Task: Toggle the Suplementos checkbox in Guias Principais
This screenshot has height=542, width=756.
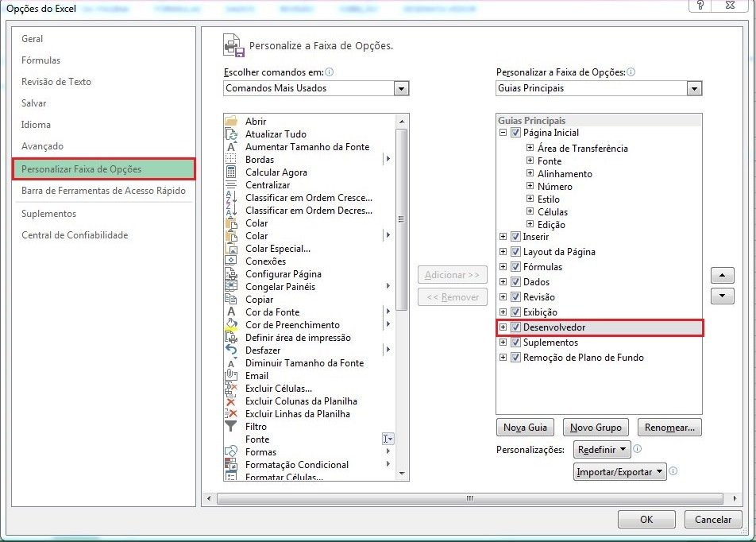Action: click(516, 343)
